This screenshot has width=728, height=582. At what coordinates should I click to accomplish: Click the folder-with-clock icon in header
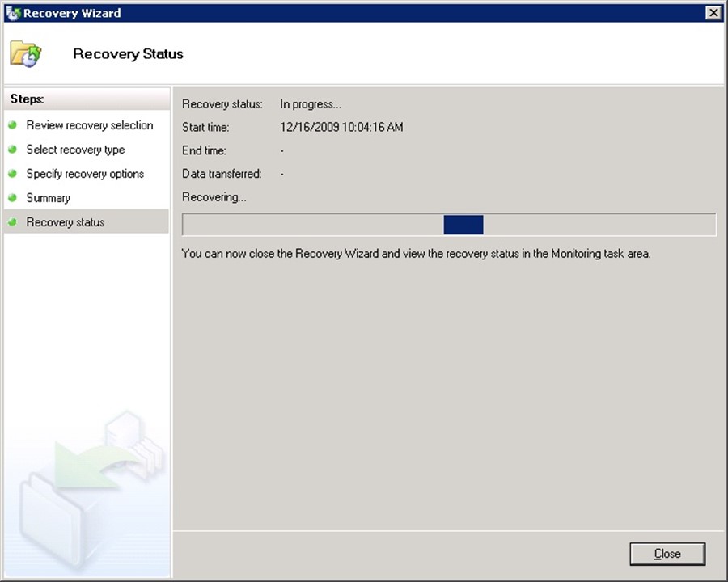(25, 53)
